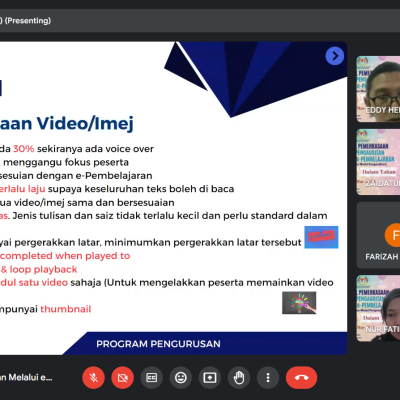
Task: Click the meeting title text at bottom left
Action: 26,377
